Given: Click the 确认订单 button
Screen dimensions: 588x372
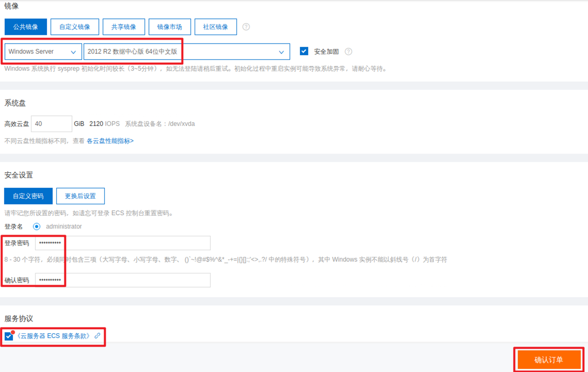Looking at the screenshot, I should pyautogui.click(x=549, y=360).
